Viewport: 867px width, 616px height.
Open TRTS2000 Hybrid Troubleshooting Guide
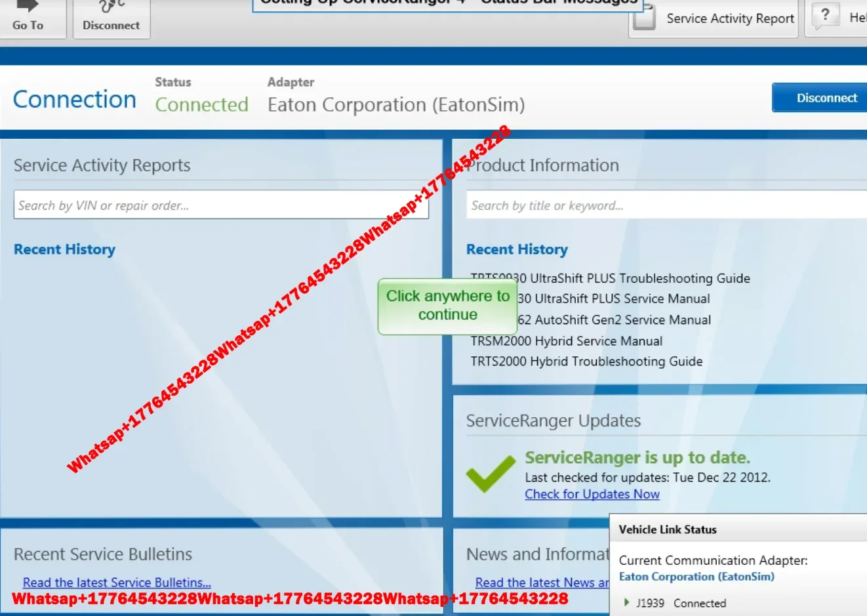(x=586, y=361)
